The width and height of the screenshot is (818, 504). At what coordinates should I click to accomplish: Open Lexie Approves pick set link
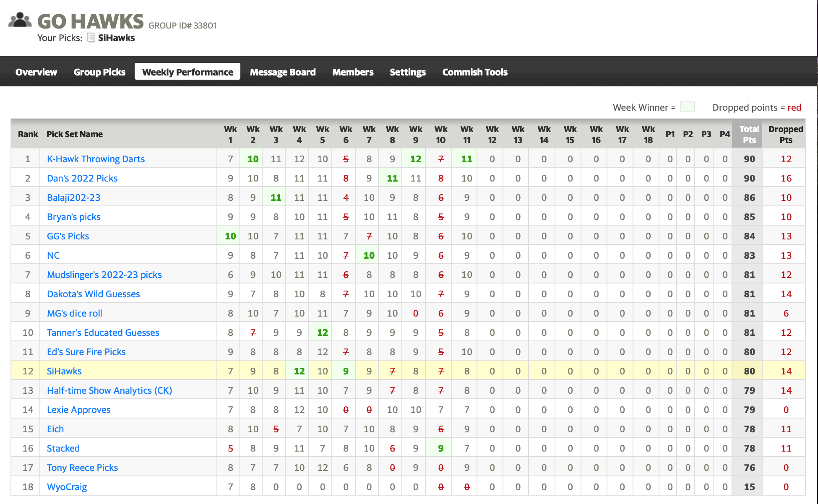[x=79, y=410]
